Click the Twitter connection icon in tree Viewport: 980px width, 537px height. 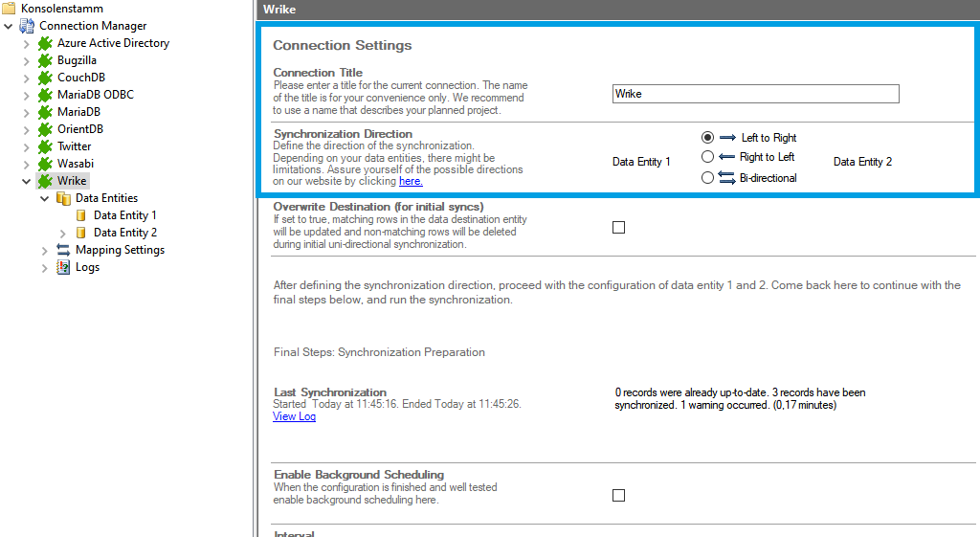45,146
